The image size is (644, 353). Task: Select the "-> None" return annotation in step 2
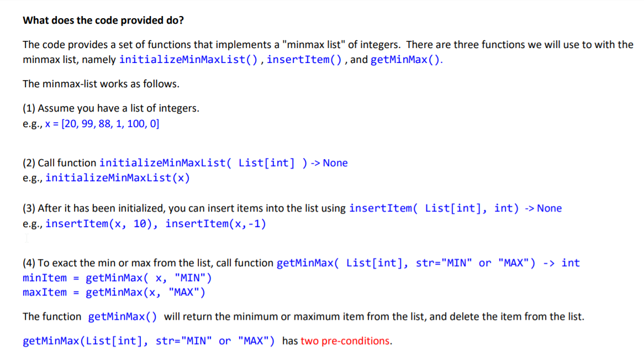click(329, 162)
